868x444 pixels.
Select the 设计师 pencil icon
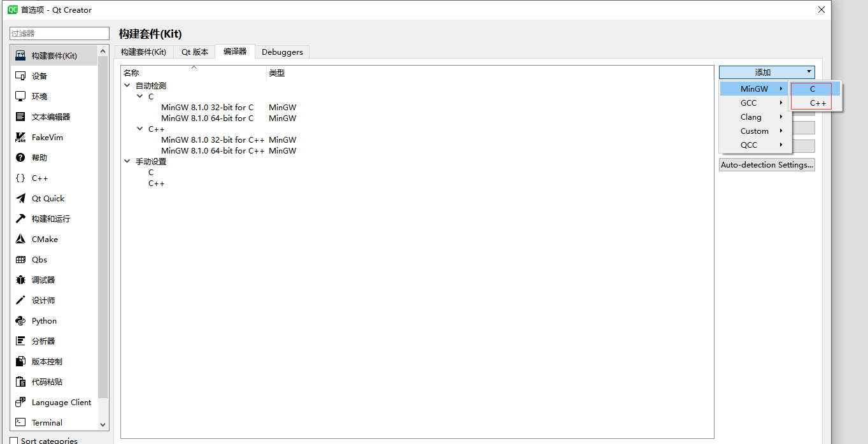tap(20, 300)
